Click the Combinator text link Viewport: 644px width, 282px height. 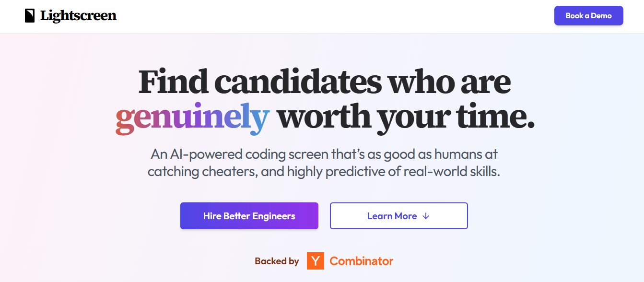point(362,261)
